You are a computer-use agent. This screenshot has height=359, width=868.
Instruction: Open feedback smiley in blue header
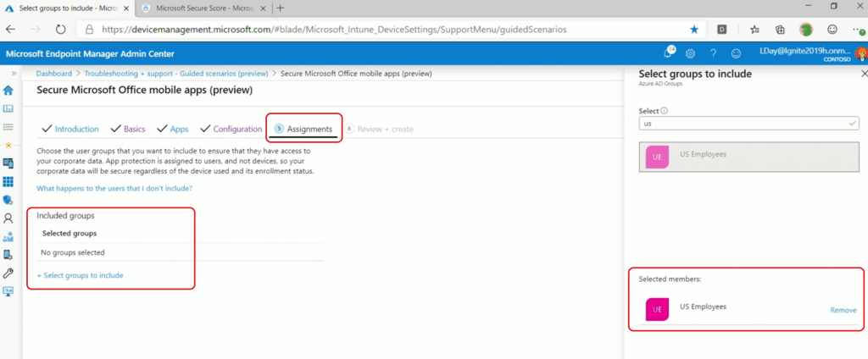pos(736,53)
